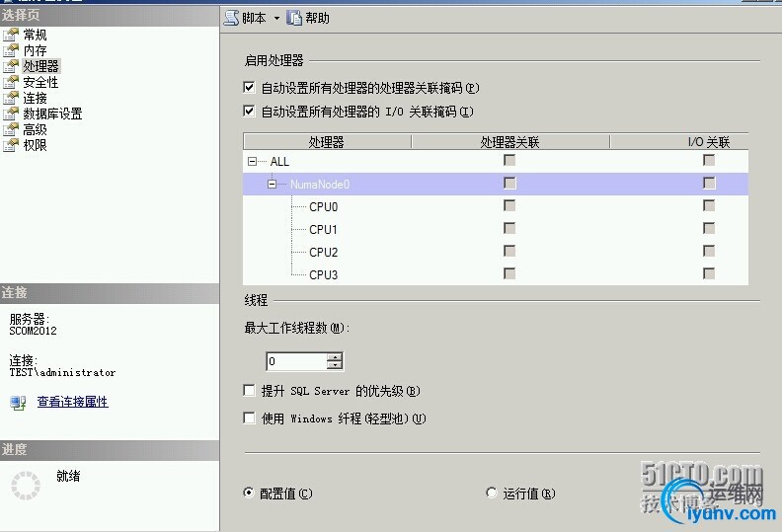Enable 提升 SQL Server 的优先级 checkbox
782x532 pixels.
[249, 390]
